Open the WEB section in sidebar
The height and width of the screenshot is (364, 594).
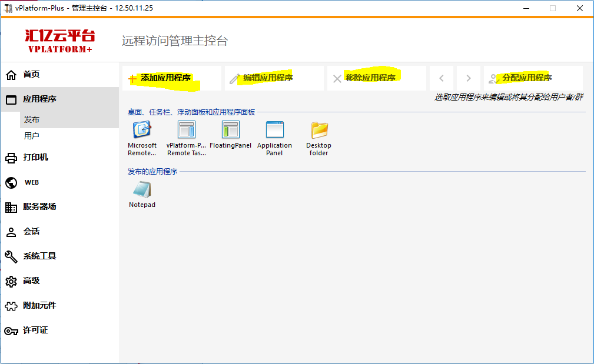pos(31,182)
